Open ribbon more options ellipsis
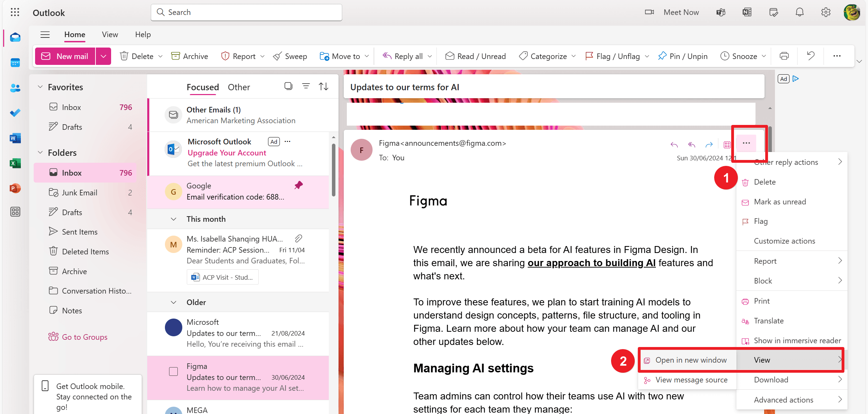 (837, 56)
